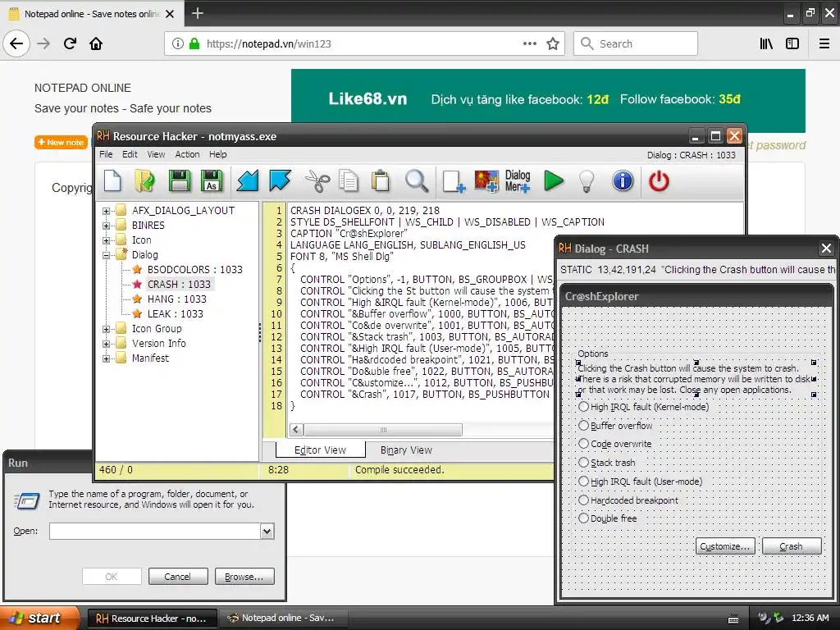Expand the BINRES tree node
The width and height of the screenshot is (840, 630).
106,226
